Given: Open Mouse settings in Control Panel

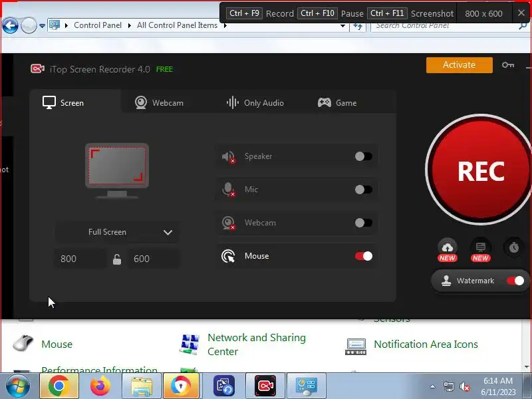Looking at the screenshot, I should click(x=57, y=344).
